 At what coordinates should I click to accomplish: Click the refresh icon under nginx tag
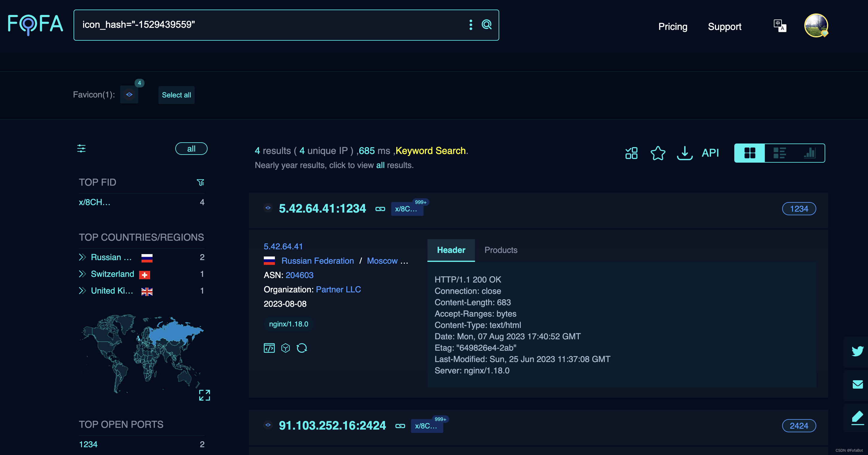[x=301, y=348]
